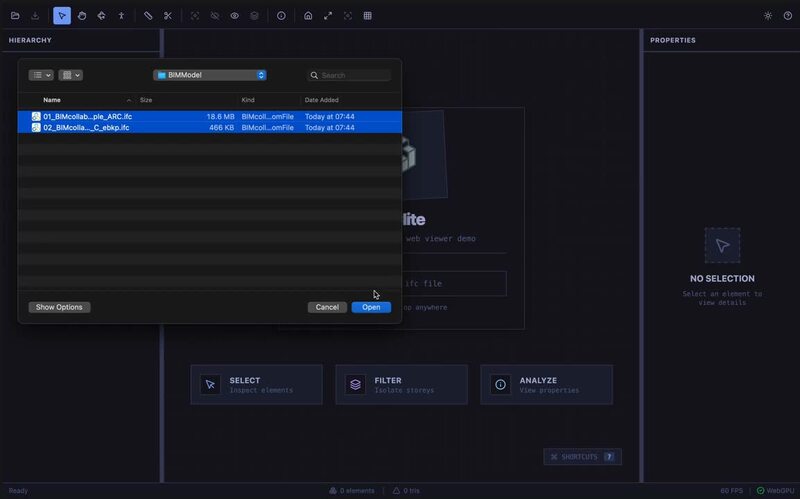Click the hide selection crossed-eye icon
The width and height of the screenshot is (800, 499).
pyautogui.click(x=215, y=16)
